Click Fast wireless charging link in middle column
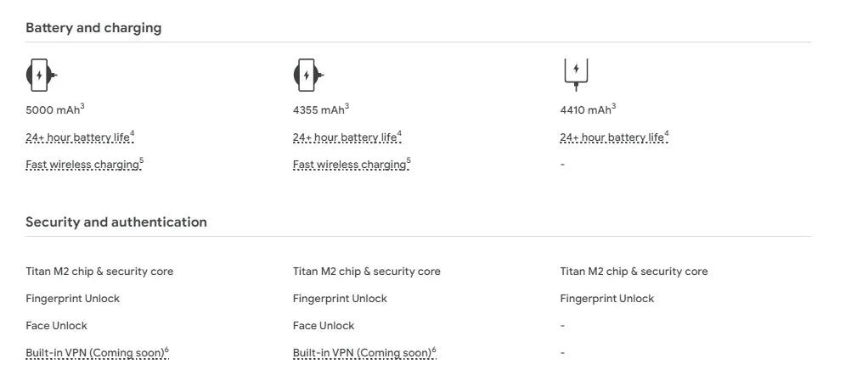This screenshot has height=370, width=868. coord(349,165)
